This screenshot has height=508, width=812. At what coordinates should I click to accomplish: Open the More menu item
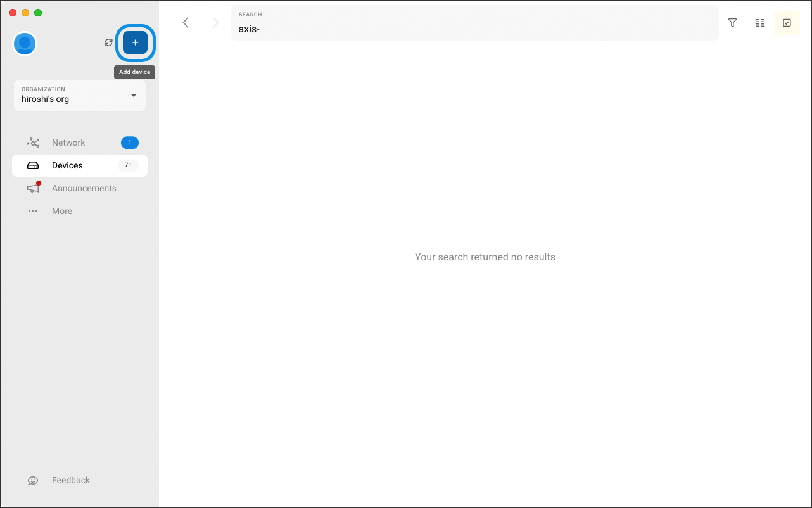click(80, 211)
